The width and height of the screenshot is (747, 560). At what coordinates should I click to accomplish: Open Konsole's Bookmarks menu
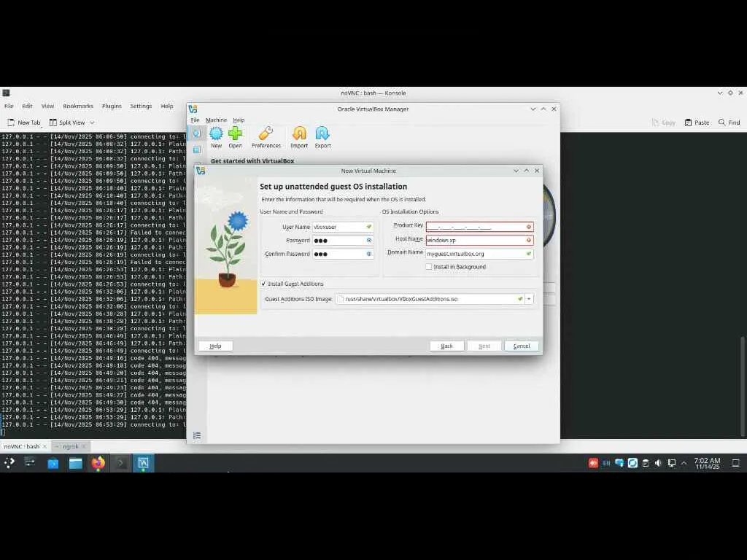78,106
